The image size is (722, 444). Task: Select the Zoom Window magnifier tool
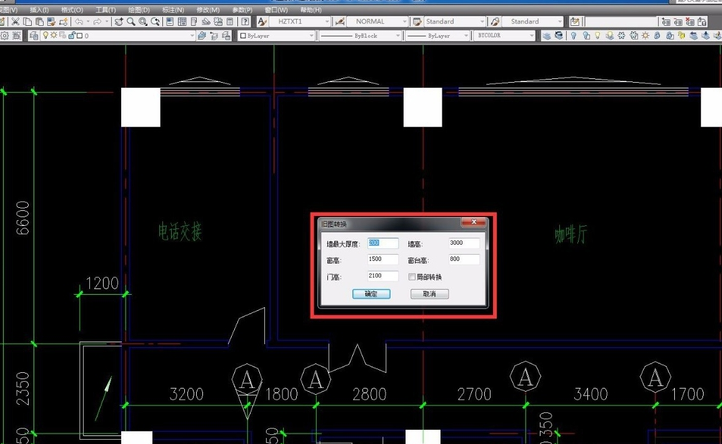pyautogui.click(x=143, y=22)
